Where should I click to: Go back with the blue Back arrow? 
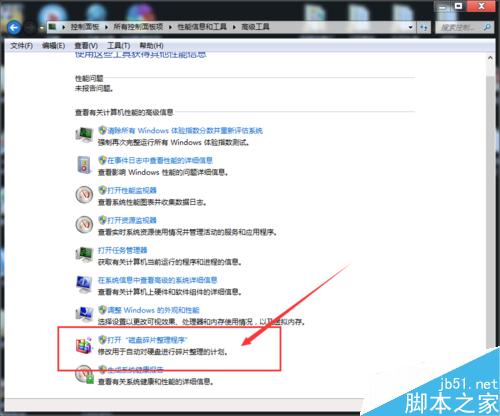[x=14, y=27]
